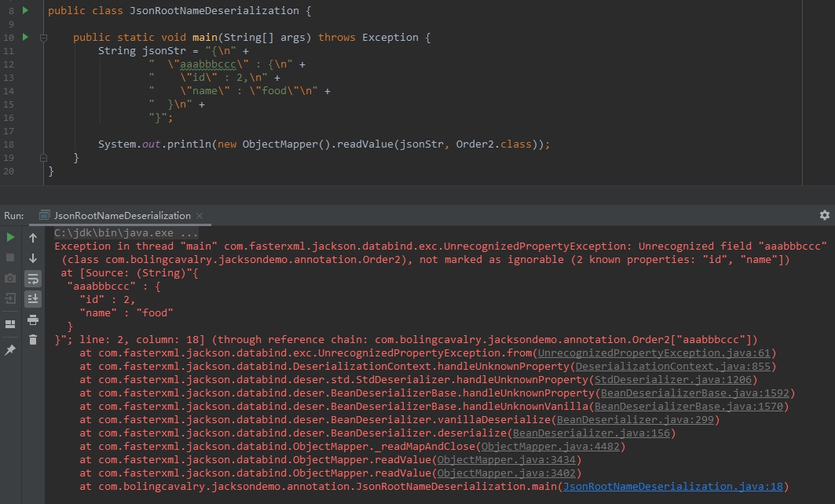Click the jsonStr variable declaration
This screenshot has width=835, height=504.
click(x=164, y=51)
